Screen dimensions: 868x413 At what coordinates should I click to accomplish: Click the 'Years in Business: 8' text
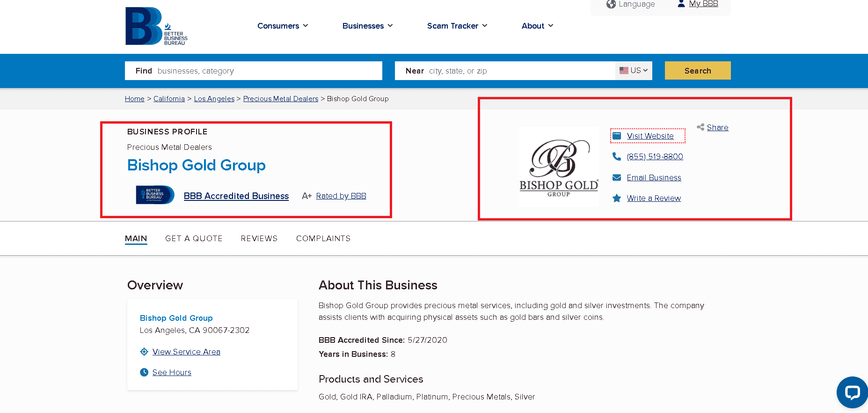click(x=357, y=354)
